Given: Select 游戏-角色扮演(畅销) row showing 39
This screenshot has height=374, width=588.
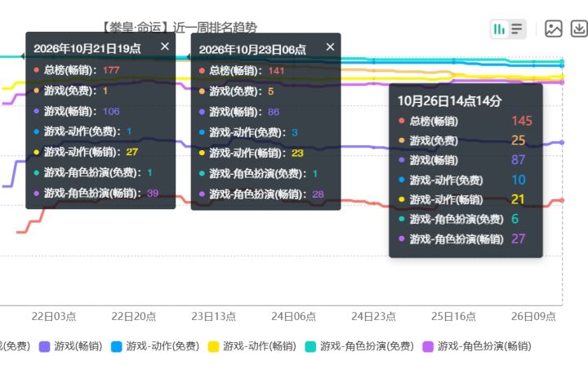Looking at the screenshot, I should point(96,194).
